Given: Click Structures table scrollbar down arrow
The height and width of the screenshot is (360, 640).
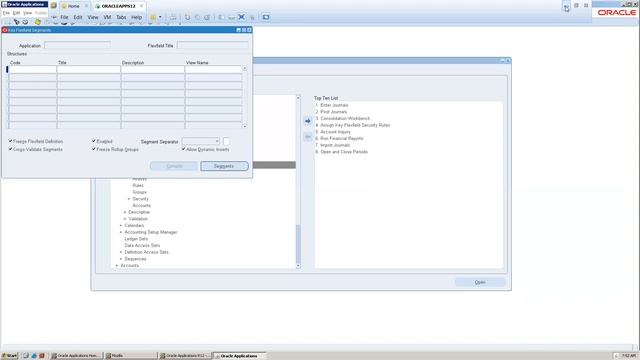Looking at the screenshot, I should (x=244, y=126).
